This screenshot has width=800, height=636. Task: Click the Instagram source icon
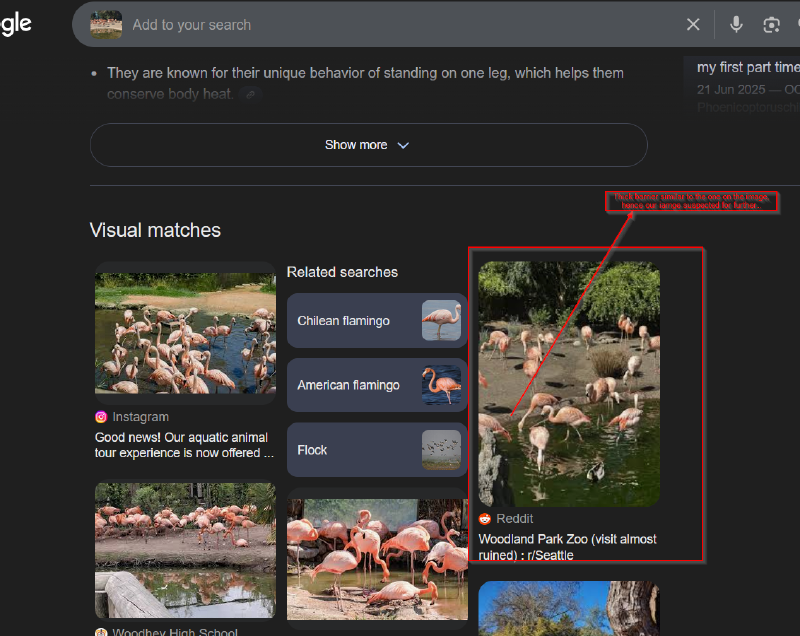101,417
